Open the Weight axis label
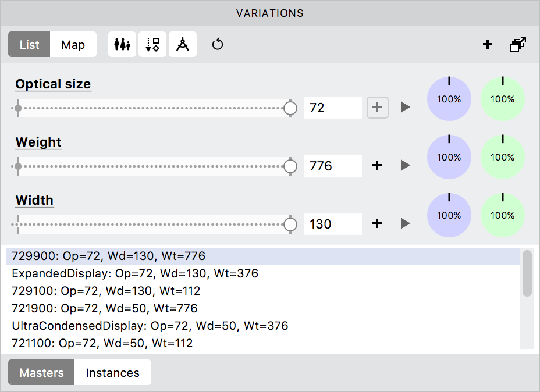 pyautogui.click(x=38, y=142)
